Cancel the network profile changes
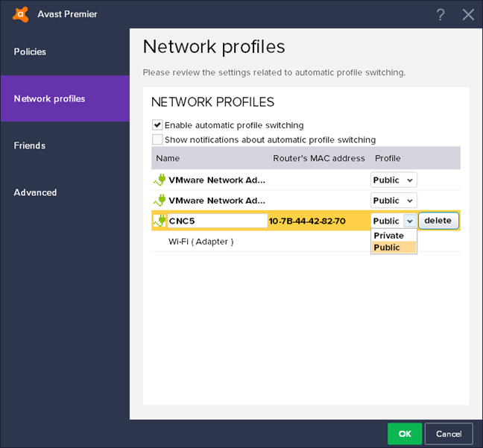This screenshot has height=448, width=483. (449, 434)
